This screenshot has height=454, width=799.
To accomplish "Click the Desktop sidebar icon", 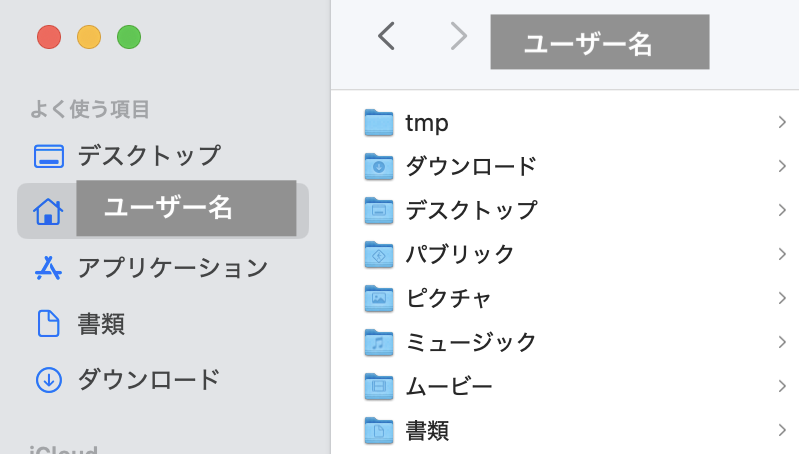I will point(49,156).
